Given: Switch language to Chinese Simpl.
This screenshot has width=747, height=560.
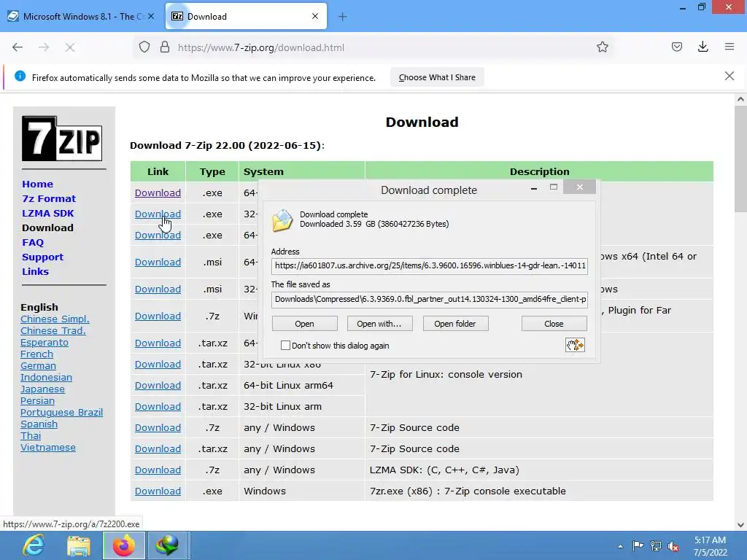Looking at the screenshot, I should [x=55, y=319].
